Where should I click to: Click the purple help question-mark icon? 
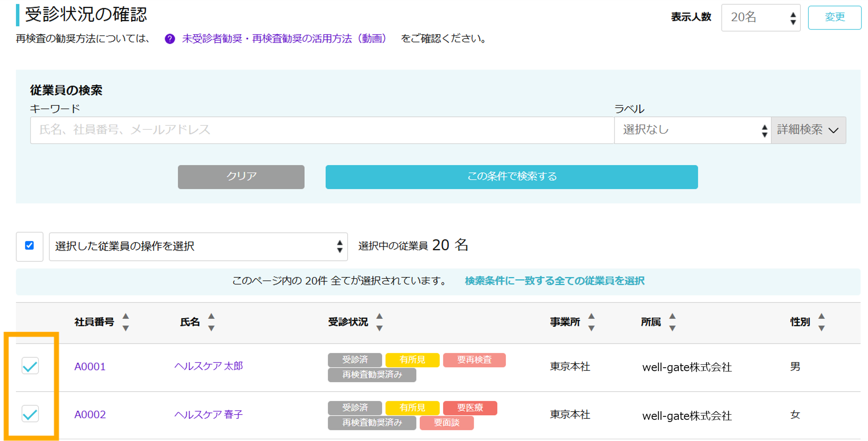(x=170, y=39)
